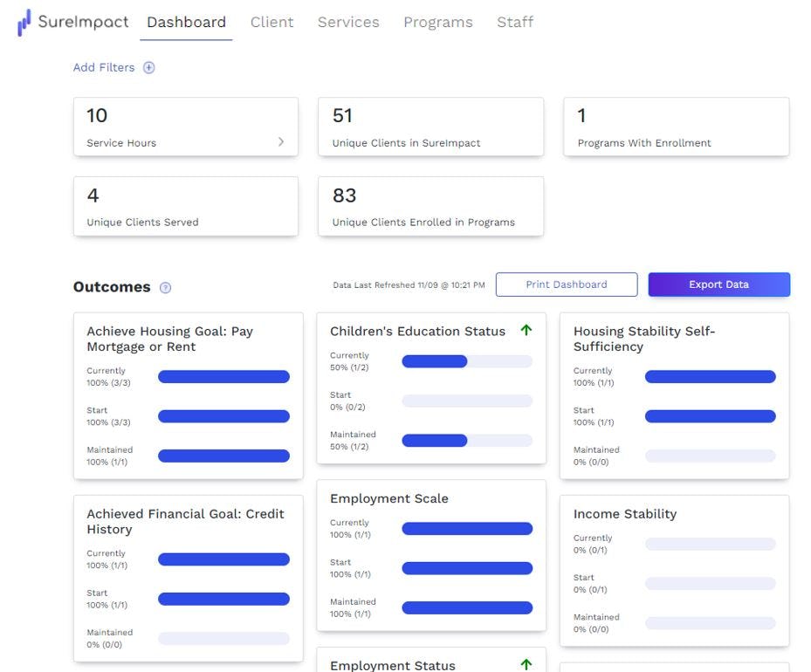Click green up arrow on Employment Status
The width and height of the screenshot is (811, 672).
526,664
